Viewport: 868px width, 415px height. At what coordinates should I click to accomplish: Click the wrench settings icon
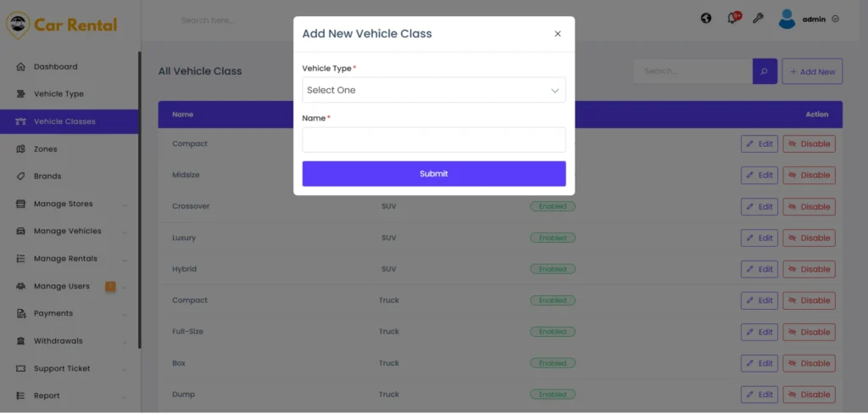[758, 18]
